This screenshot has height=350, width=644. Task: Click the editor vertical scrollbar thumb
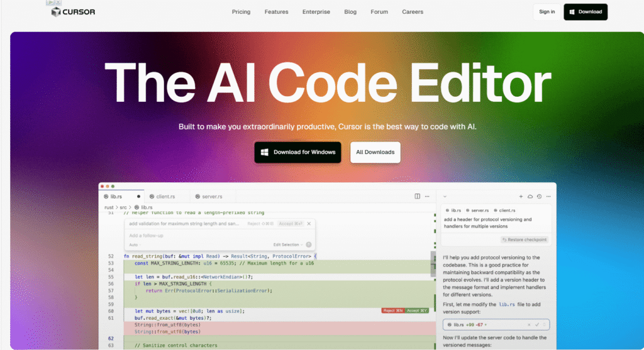tap(433, 264)
